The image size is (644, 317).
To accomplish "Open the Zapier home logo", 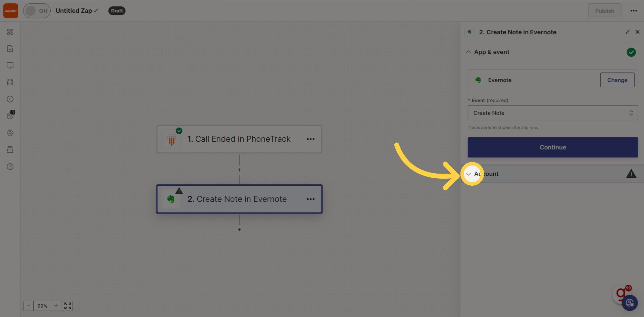I will (x=11, y=11).
